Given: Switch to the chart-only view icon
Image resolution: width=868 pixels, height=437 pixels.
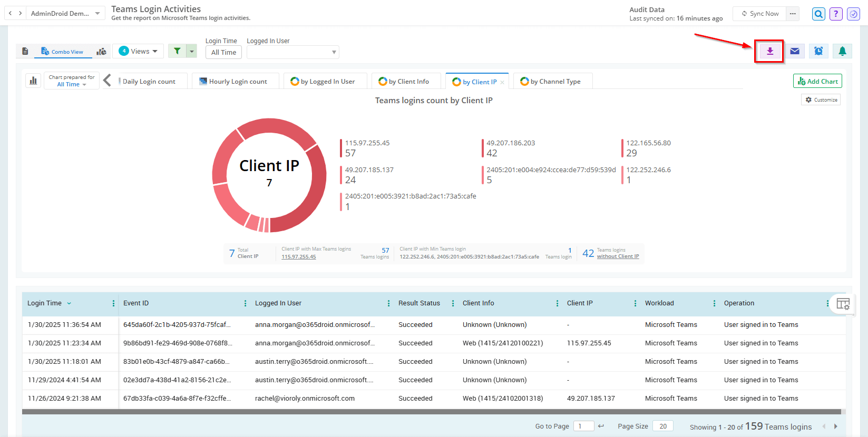Looking at the screenshot, I should [x=101, y=52].
